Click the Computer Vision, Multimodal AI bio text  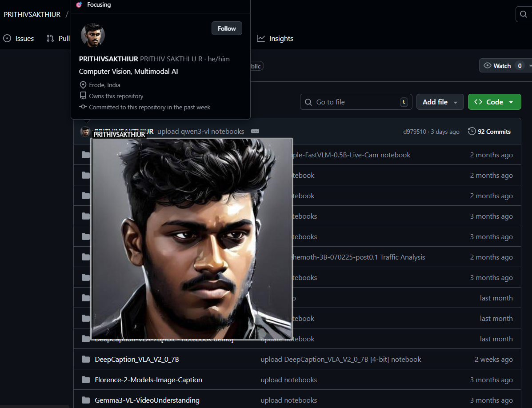[128, 71]
